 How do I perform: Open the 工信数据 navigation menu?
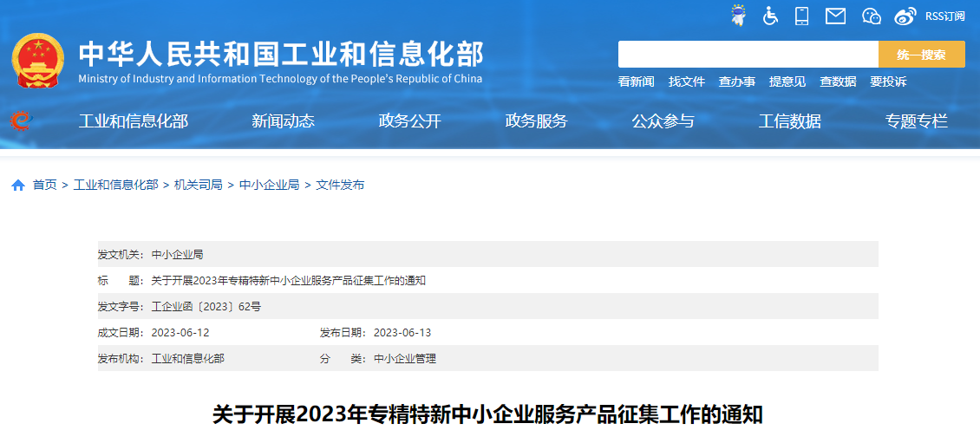point(790,121)
